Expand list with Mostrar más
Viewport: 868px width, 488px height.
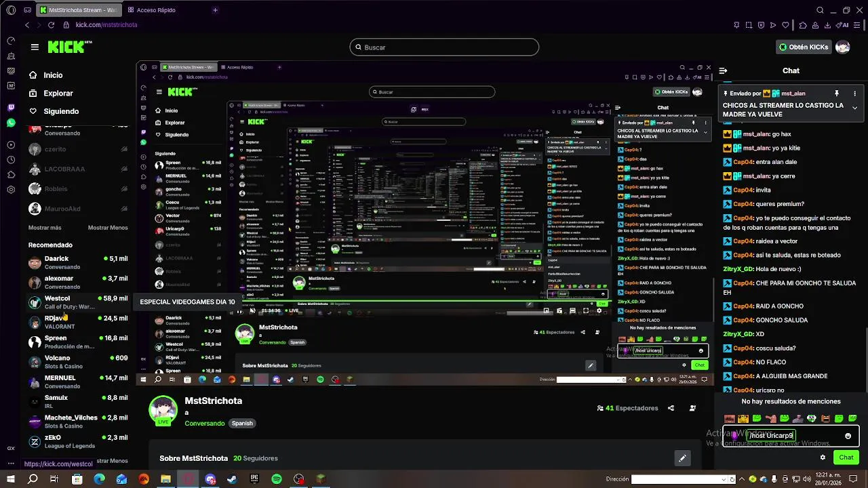[x=45, y=228]
